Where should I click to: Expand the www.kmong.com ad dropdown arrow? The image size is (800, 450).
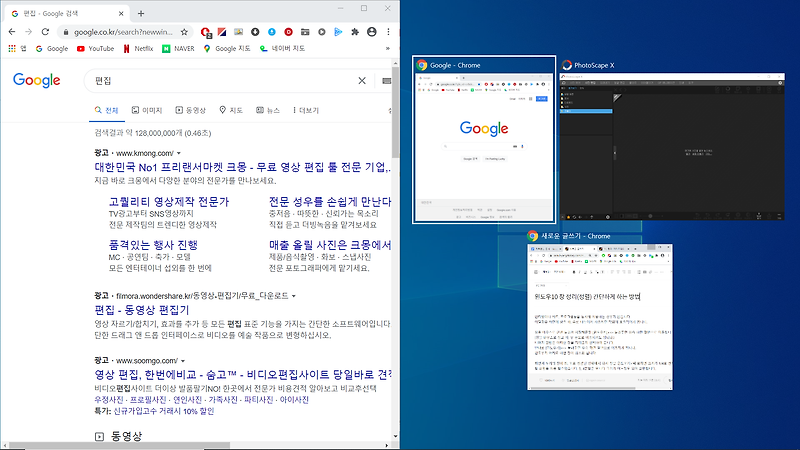(179, 153)
